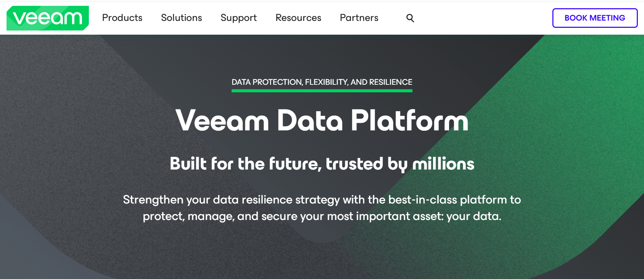Open the Products menu
Image resolution: width=644 pixels, height=279 pixels.
coord(122,18)
